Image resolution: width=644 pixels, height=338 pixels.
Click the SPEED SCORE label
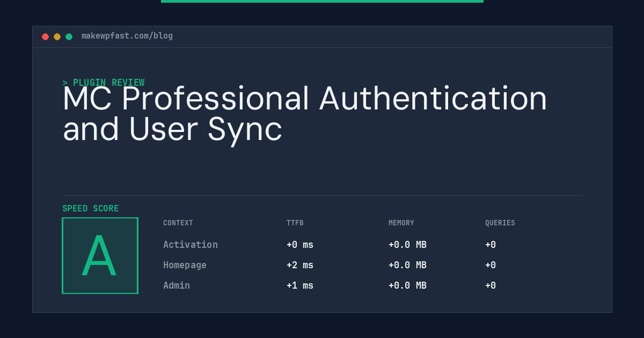point(91,209)
